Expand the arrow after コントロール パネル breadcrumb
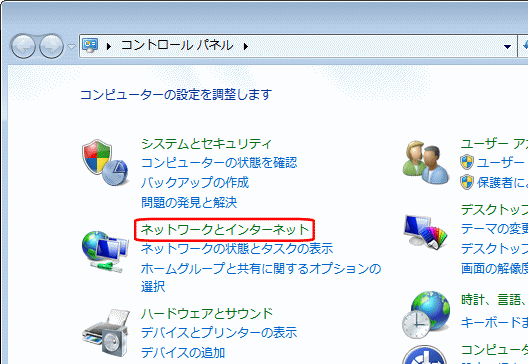The height and width of the screenshot is (364, 528). click(246, 46)
